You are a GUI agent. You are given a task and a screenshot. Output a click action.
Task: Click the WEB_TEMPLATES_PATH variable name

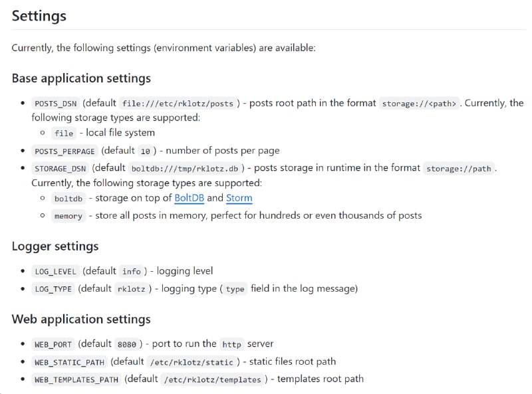76,380
